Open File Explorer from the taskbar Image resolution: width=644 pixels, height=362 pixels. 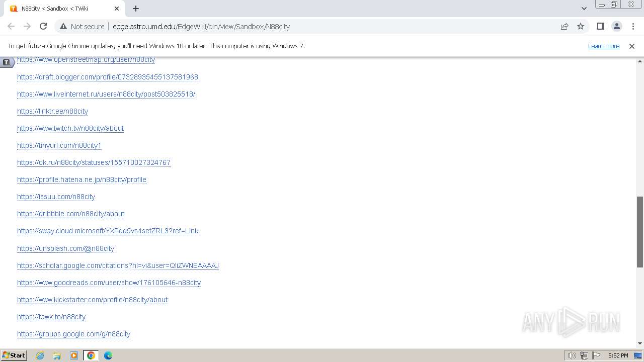point(57,355)
